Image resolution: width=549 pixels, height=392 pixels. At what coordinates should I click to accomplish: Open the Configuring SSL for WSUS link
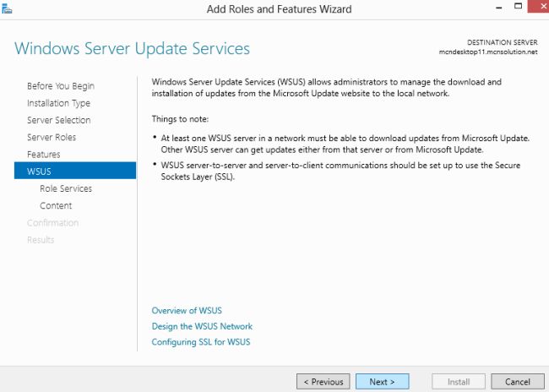(x=201, y=342)
